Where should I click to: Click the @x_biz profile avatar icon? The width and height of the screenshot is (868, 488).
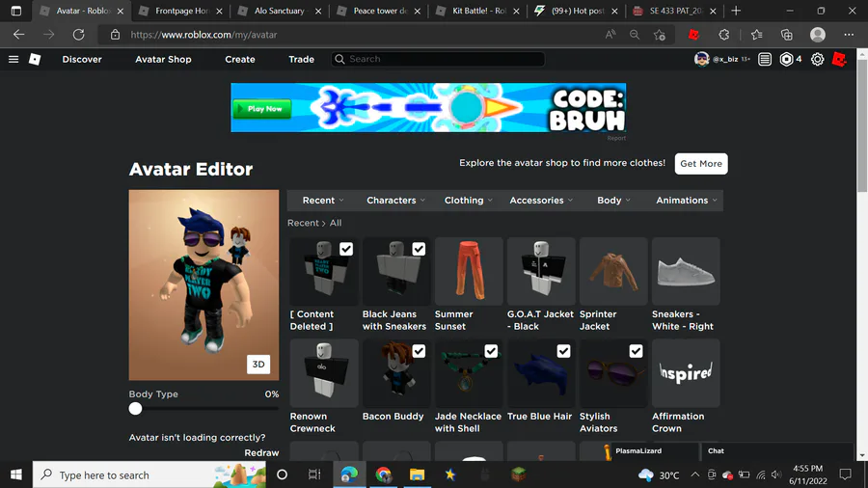(701, 59)
